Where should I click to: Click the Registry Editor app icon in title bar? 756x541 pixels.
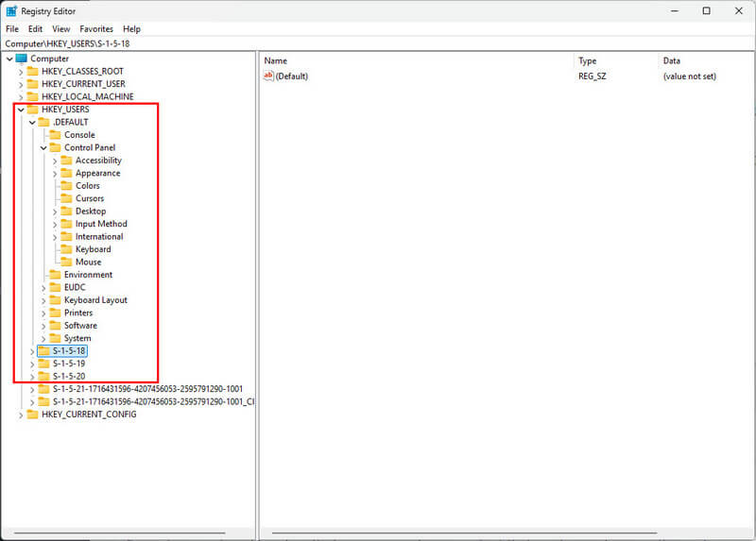pyautogui.click(x=11, y=10)
